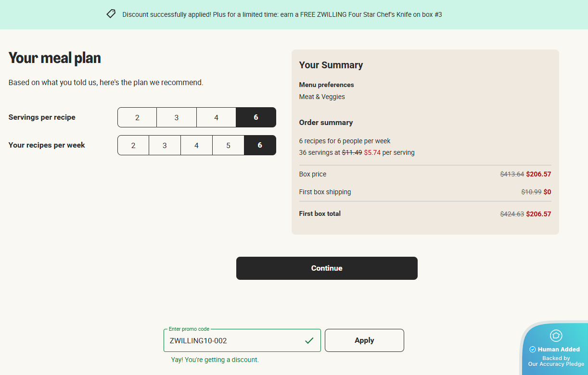Pick 3 recipes per week
The height and width of the screenshot is (375, 588).
point(165,145)
